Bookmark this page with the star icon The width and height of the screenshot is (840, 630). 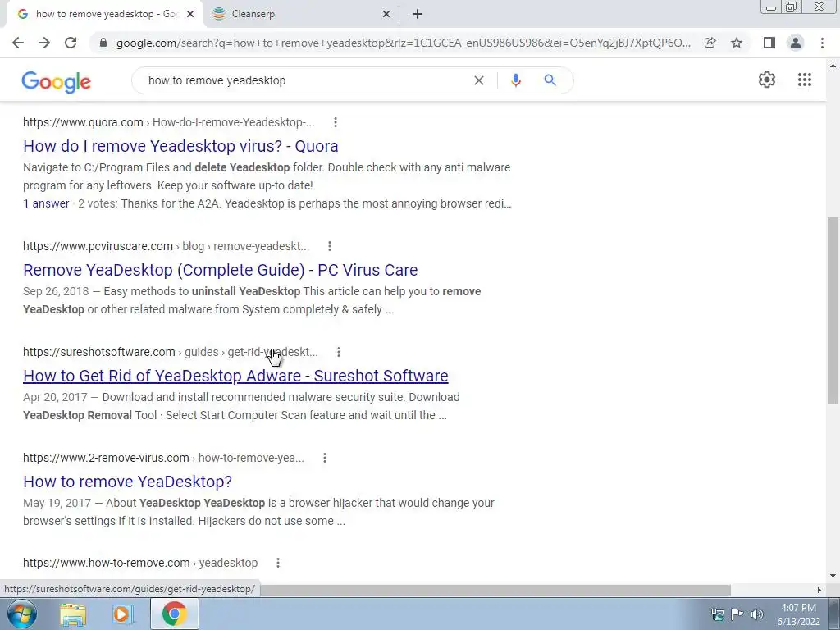tap(737, 43)
